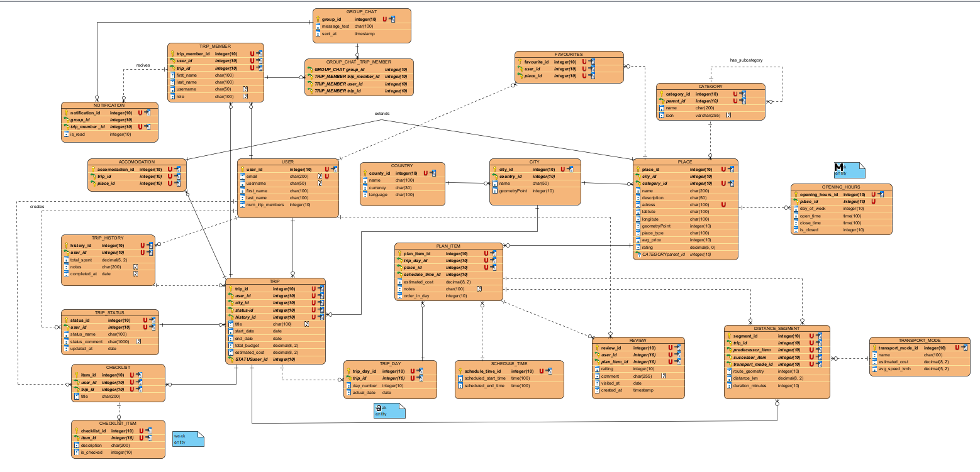The width and height of the screenshot is (980, 472).
Task: Click the nullable N icon on the CATEGORY icon column
Action: 728,115
